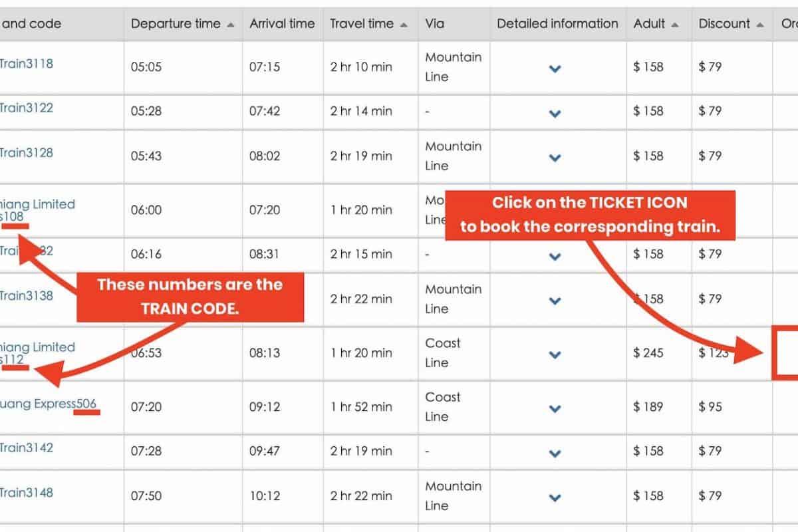This screenshot has height=532, width=798.
Task: Open details chevron for Train3138
Action: click(555, 301)
